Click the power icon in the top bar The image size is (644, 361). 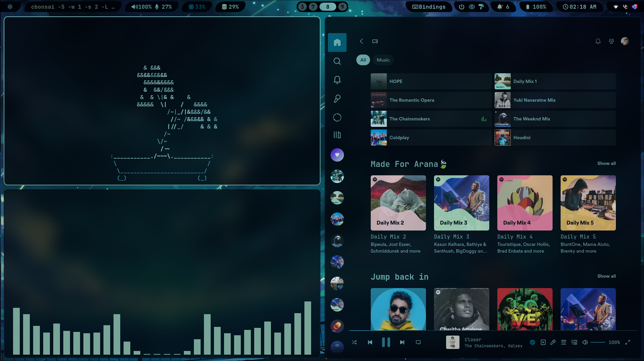462,7
